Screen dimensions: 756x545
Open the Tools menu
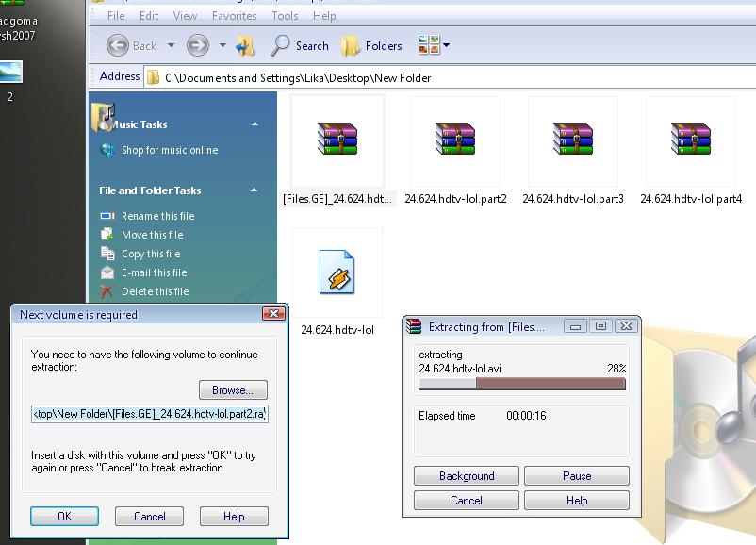click(x=285, y=16)
